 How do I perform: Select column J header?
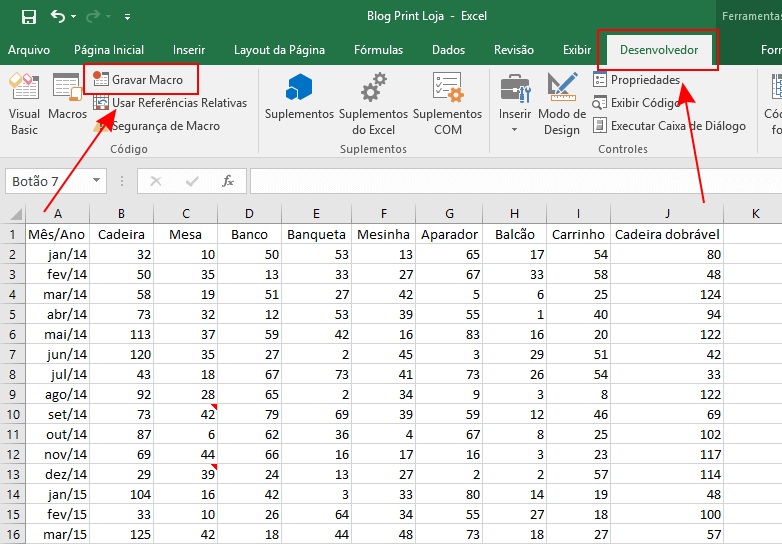(x=666, y=213)
